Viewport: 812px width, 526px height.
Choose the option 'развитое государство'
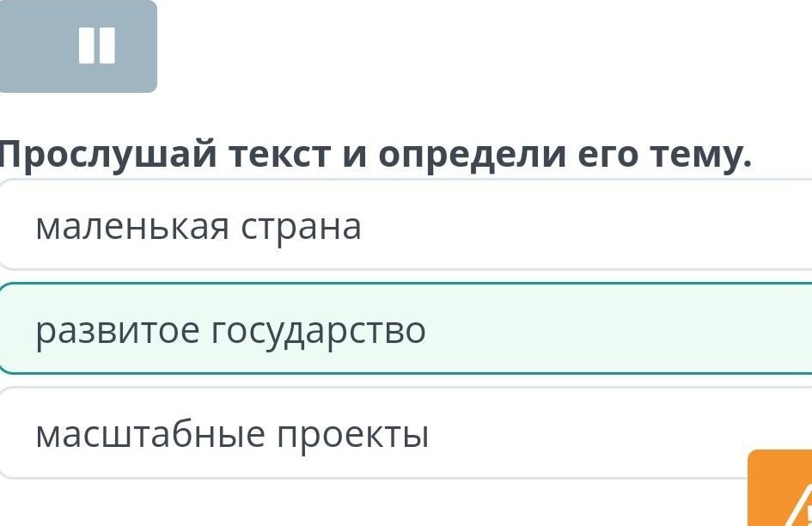(230, 331)
